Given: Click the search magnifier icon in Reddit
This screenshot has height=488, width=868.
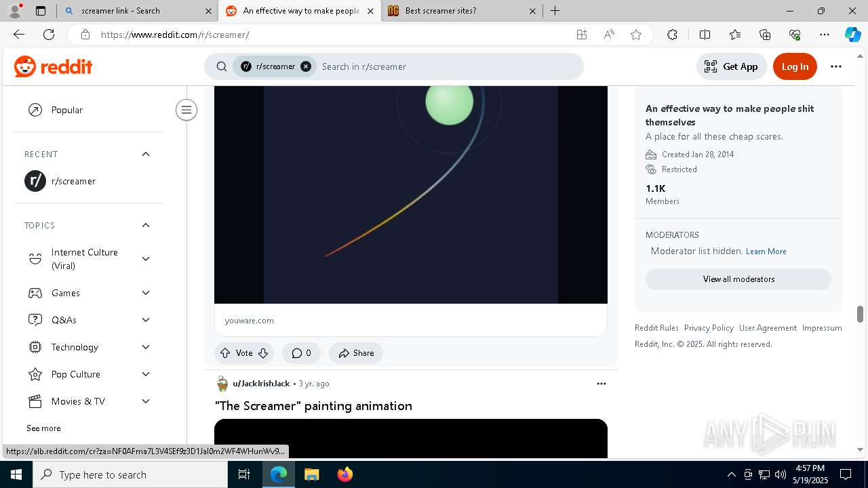Looking at the screenshot, I should click(222, 66).
